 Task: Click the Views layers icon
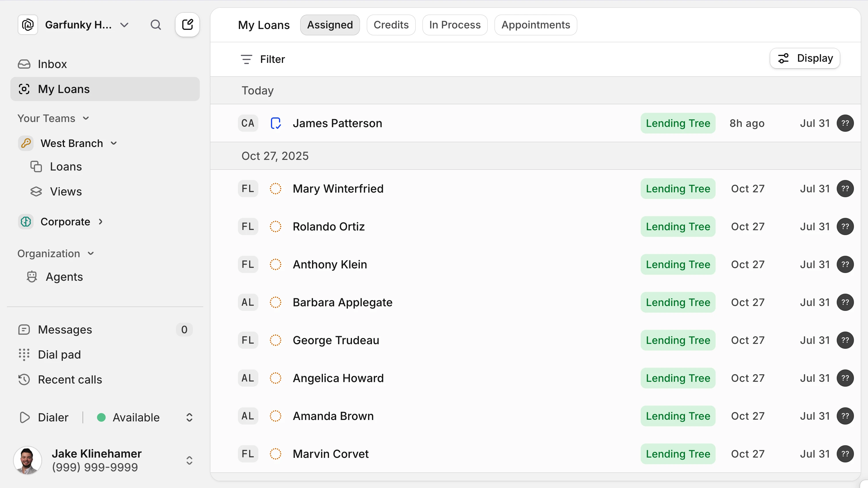(x=36, y=191)
